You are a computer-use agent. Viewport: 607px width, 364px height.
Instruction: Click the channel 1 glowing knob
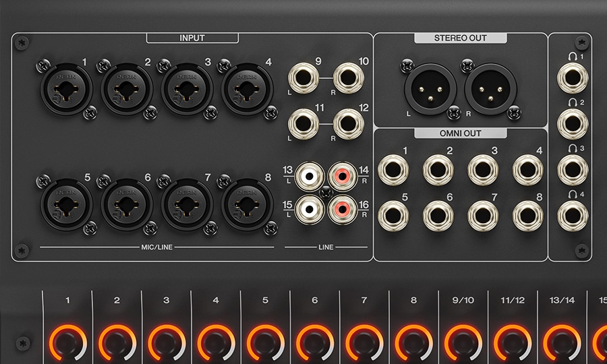tap(67, 343)
